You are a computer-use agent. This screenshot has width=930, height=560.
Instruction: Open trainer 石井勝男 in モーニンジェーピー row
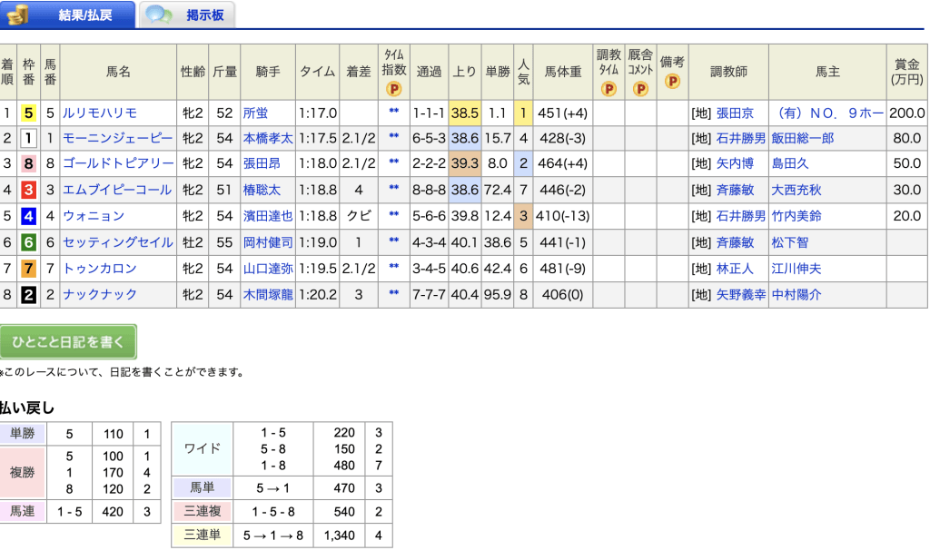(741, 139)
